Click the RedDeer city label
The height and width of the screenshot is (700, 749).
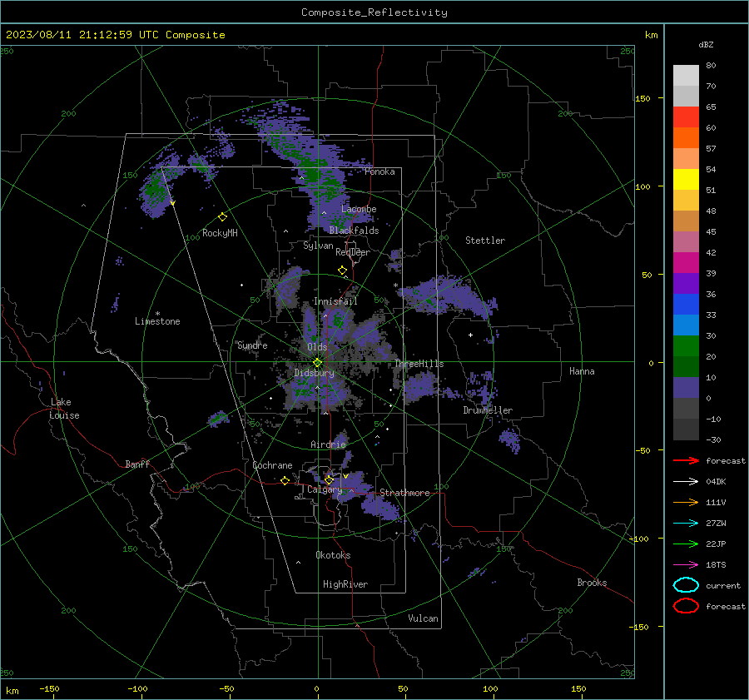(353, 252)
